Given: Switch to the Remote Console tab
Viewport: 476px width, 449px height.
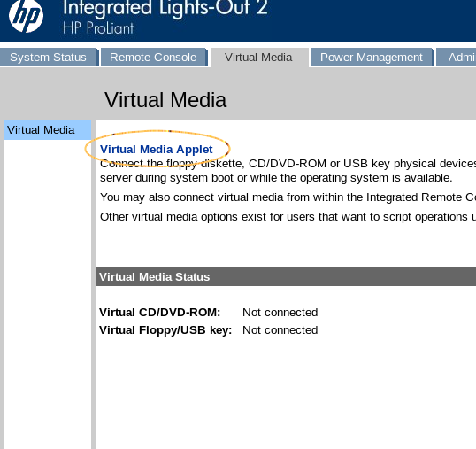Looking at the screenshot, I should click(x=154, y=57).
